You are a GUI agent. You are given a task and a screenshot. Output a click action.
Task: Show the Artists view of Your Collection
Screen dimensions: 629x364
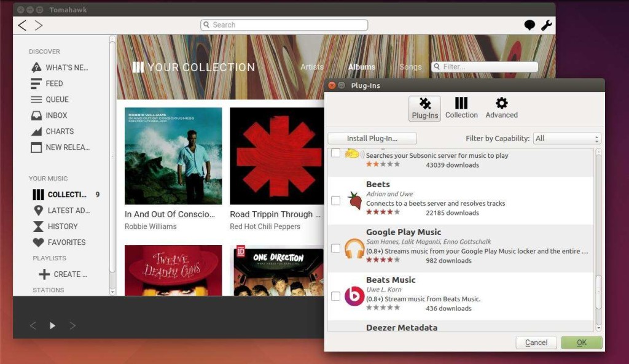pos(311,67)
